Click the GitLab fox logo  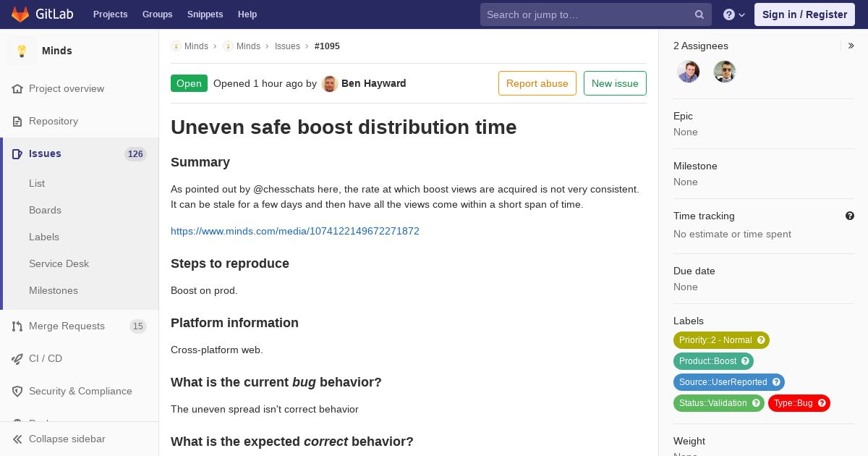click(x=20, y=14)
